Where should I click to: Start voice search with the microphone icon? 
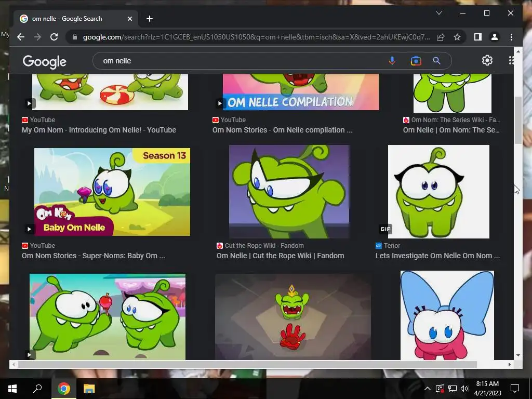click(x=392, y=61)
